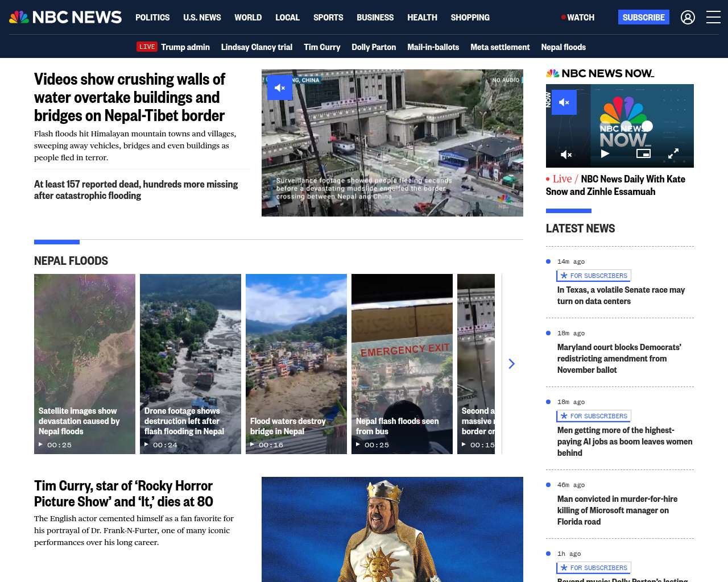Click the blue unmute button on NBC News Now
This screenshot has height=582, width=728.
pos(564,102)
